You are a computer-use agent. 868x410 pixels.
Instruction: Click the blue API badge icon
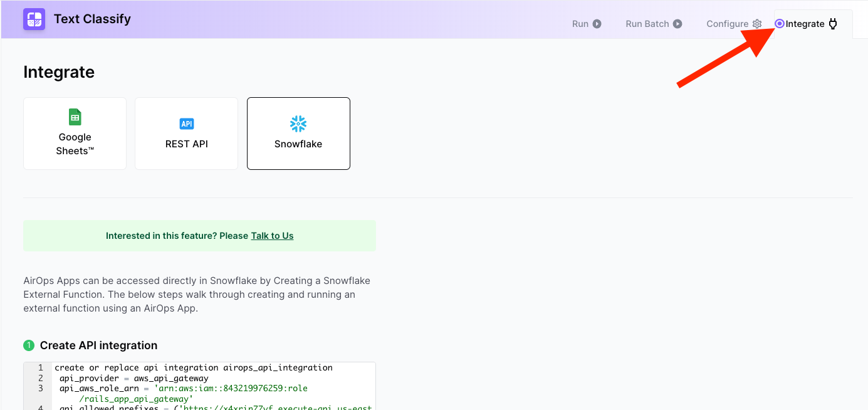[187, 124]
